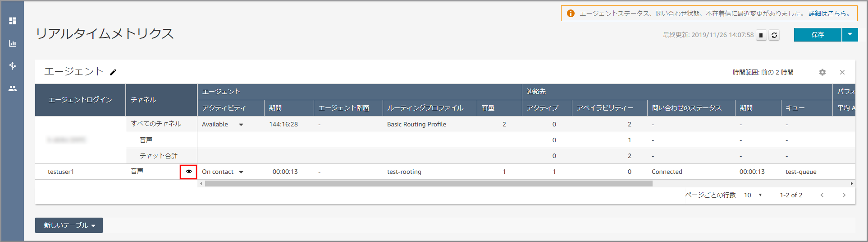Viewport: 868px width, 242px height.
Task: Pause the real-time metrics auto-refresh
Action: 761,35
